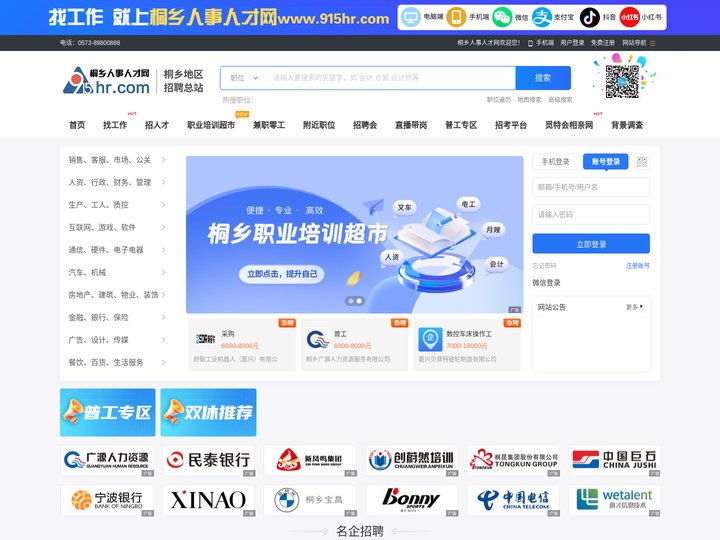The width and height of the screenshot is (720, 540).
Task: Select the second carousel indicator dot
Action: (359, 301)
